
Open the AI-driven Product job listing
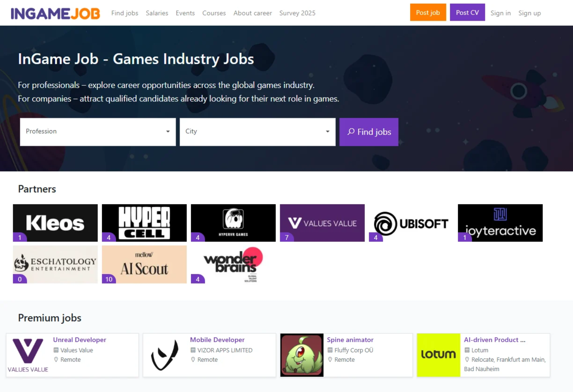(495, 340)
